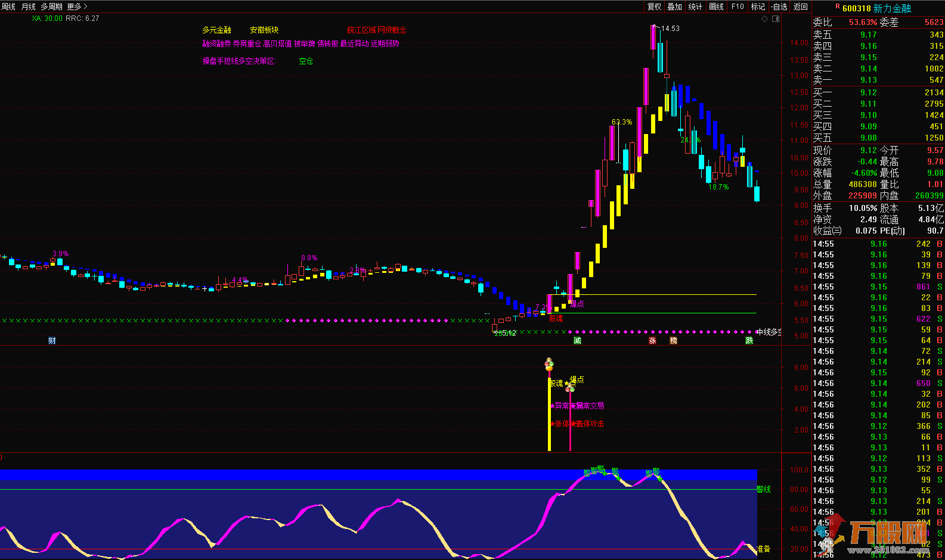The width and height of the screenshot is (945, 560).
Task: Click the tick row with volume 622
Action: pos(878,319)
